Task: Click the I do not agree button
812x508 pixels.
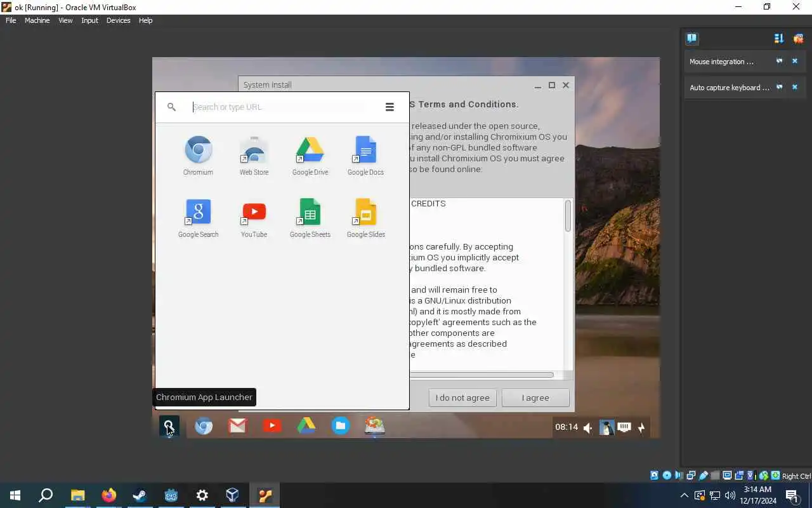Action: (x=462, y=398)
